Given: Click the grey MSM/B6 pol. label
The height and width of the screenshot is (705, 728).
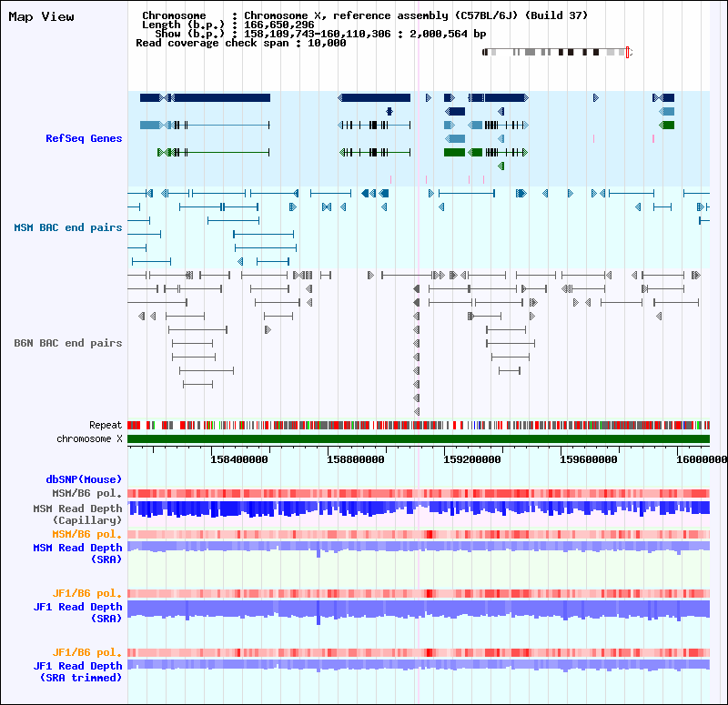Looking at the screenshot, I should (x=86, y=493).
